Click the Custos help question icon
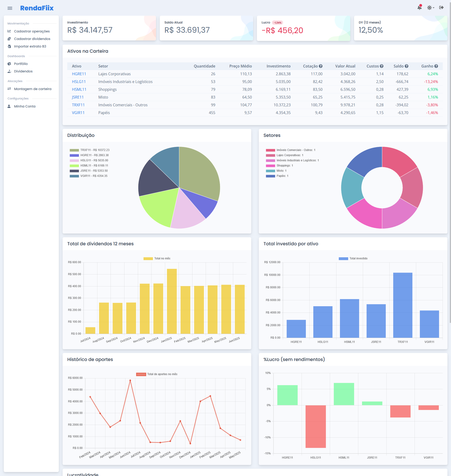 [x=382, y=66]
